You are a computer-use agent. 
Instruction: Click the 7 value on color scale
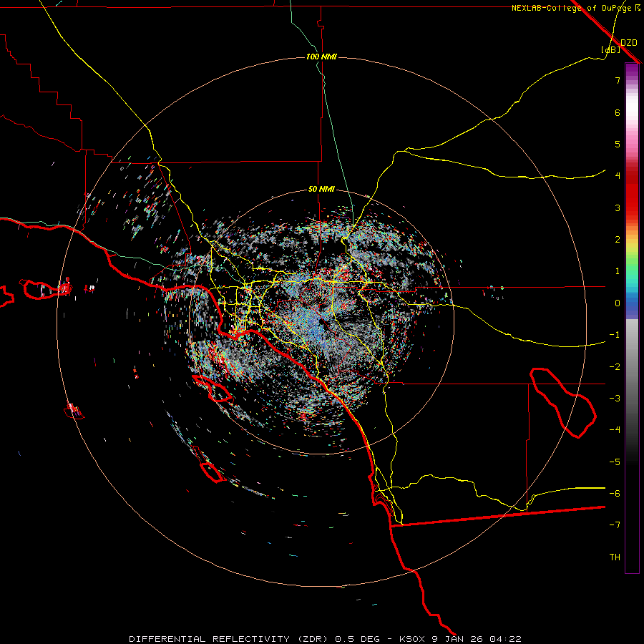click(618, 80)
